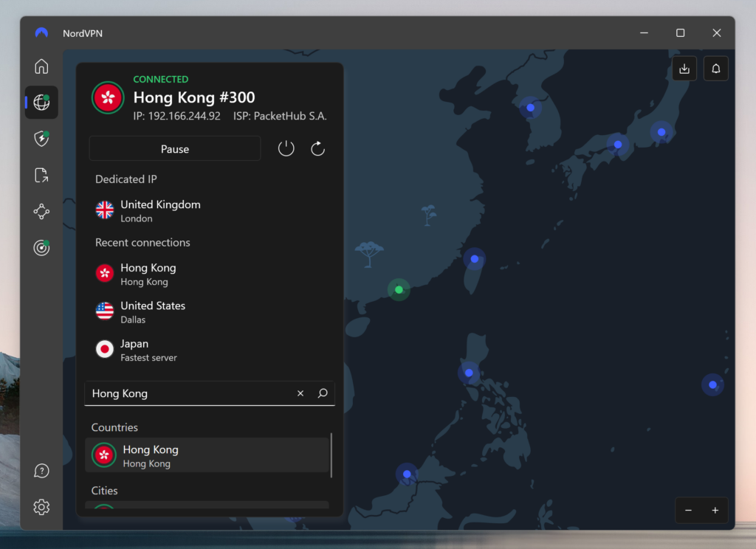Select Hong Kong under Countries results
This screenshot has height=549, width=756.
tap(207, 455)
